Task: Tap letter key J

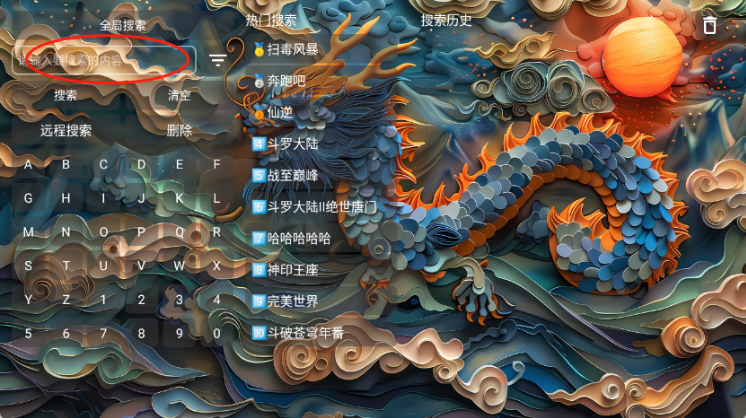Action: [141, 198]
